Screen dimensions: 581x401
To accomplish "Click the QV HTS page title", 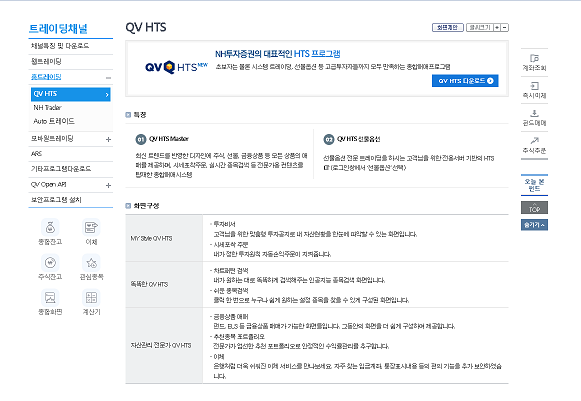I will pos(146,27).
